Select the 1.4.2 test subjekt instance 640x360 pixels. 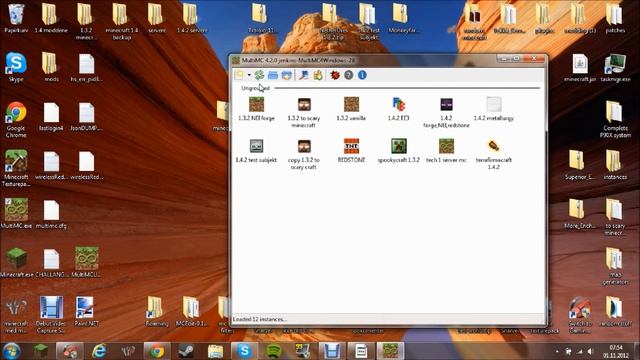point(256,151)
